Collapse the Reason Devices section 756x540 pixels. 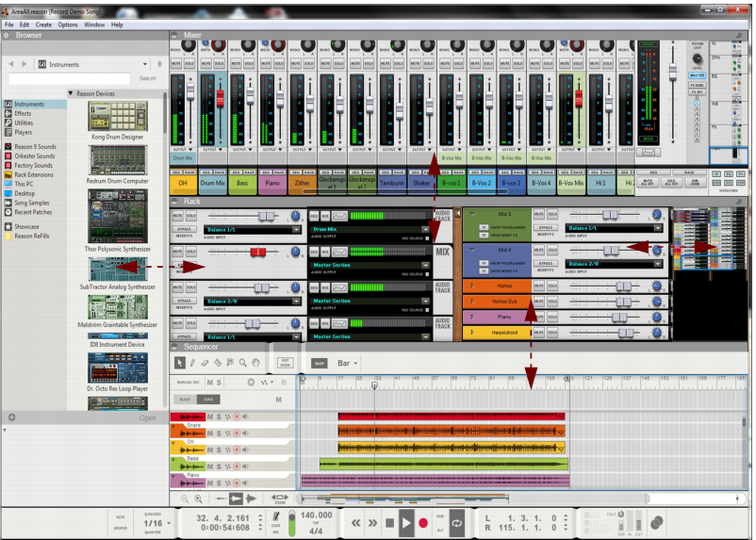click(x=71, y=93)
